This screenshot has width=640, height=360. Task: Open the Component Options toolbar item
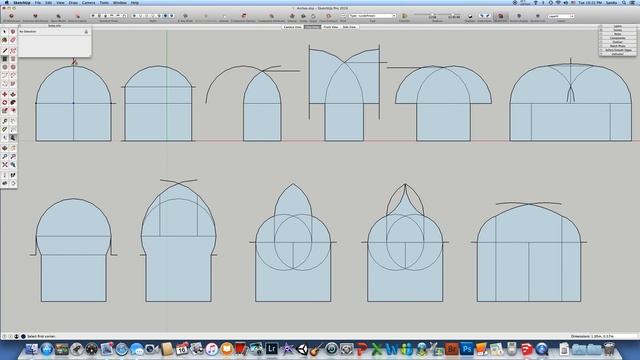(x=244, y=17)
